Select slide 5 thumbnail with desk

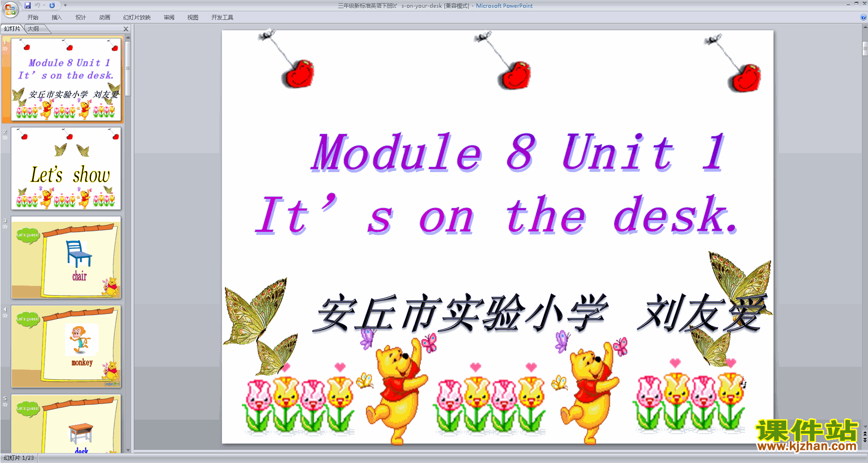tap(66, 424)
